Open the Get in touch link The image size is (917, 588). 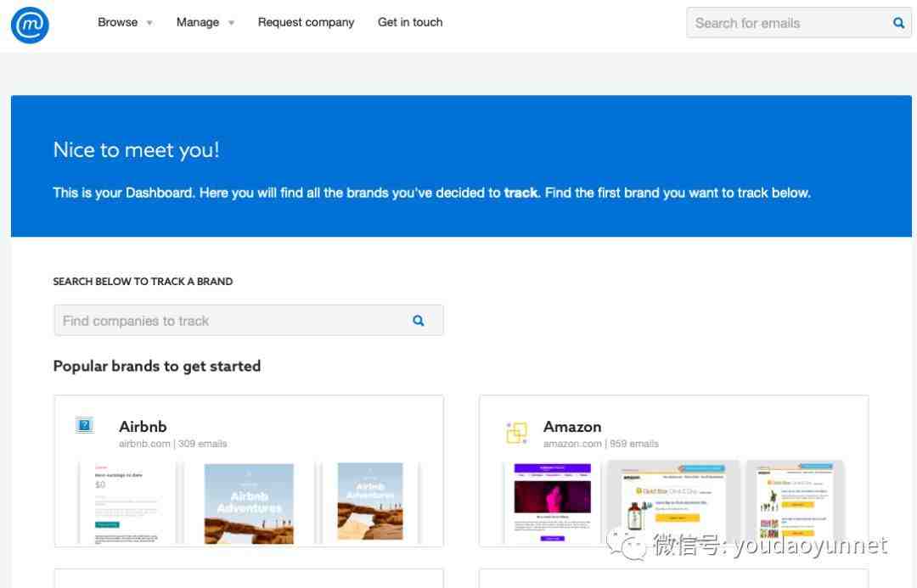(x=410, y=22)
